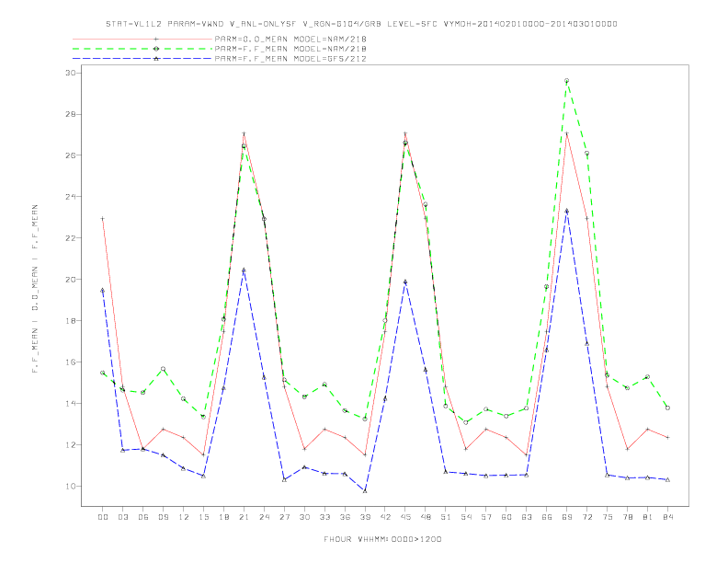Click x-axis tick label 69
728x563 pixels.
[567, 517]
